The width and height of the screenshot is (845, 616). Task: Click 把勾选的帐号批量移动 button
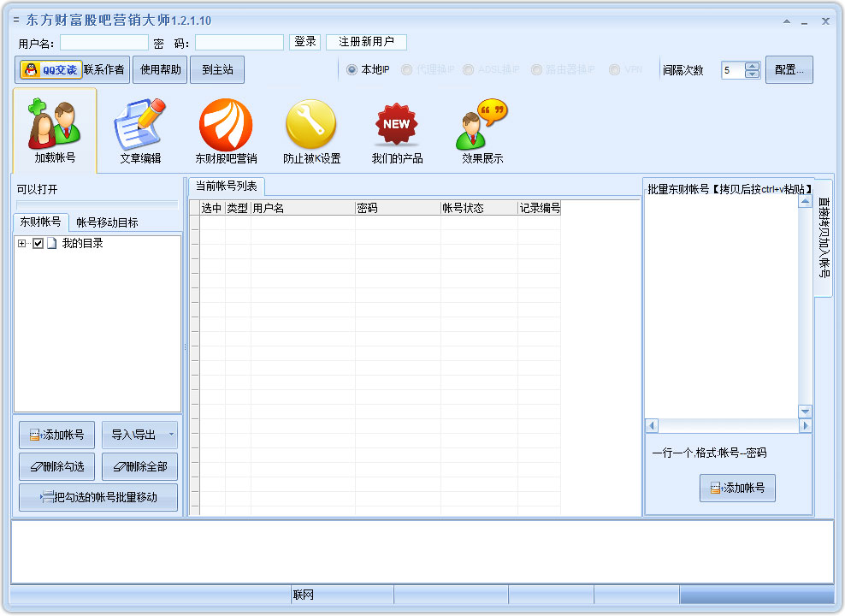pyautogui.click(x=98, y=497)
